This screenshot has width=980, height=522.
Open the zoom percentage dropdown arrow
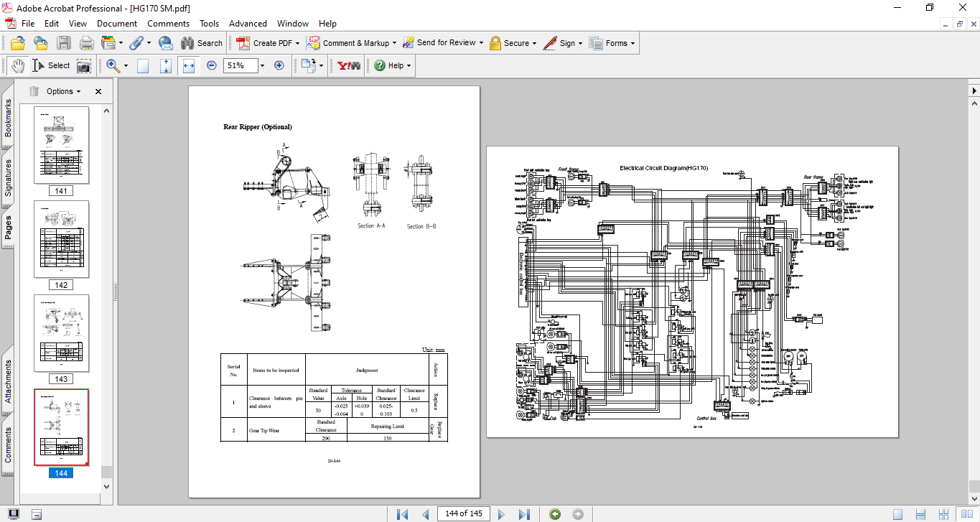tap(262, 65)
